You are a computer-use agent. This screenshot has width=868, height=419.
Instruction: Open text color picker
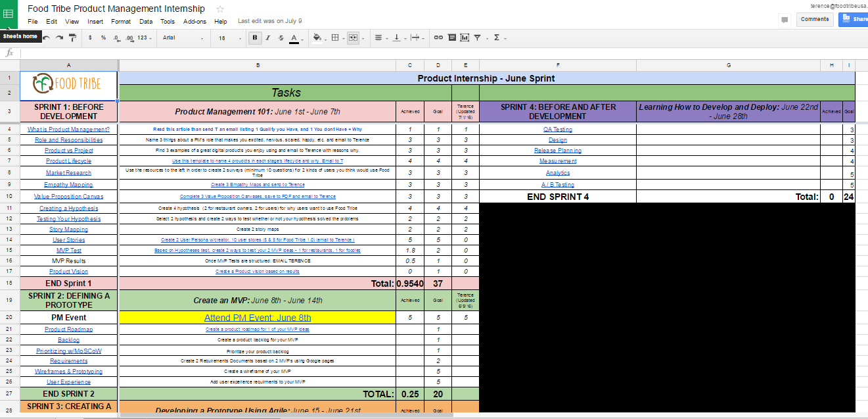pos(295,38)
